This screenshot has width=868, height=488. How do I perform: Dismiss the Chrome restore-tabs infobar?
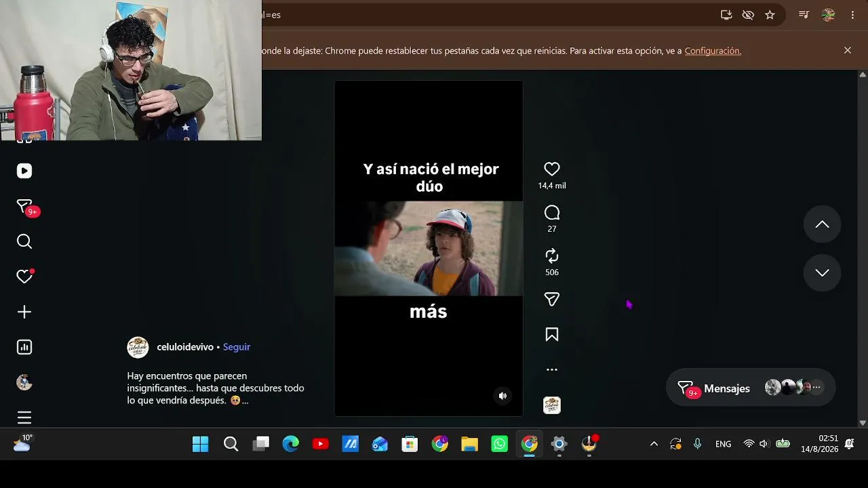click(x=848, y=50)
